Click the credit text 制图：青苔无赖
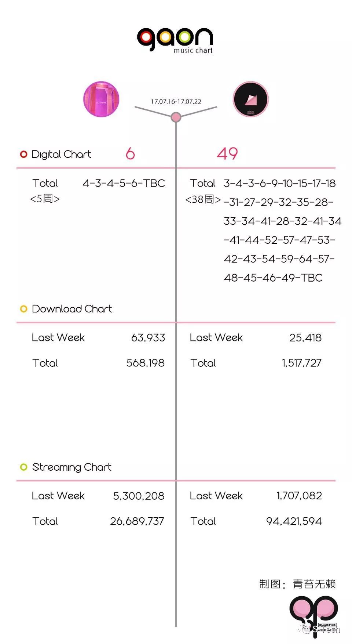 tap(297, 584)
